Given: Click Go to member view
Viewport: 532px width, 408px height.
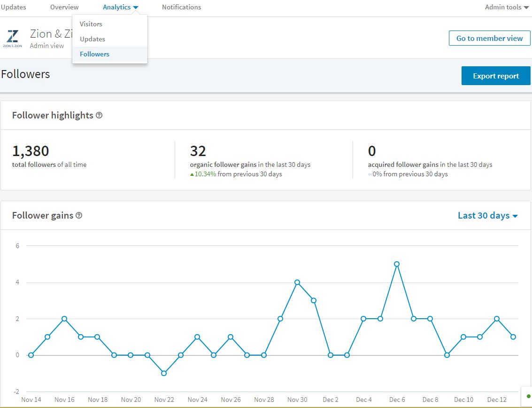Looking at the screenshot, I should pos(489,38).
